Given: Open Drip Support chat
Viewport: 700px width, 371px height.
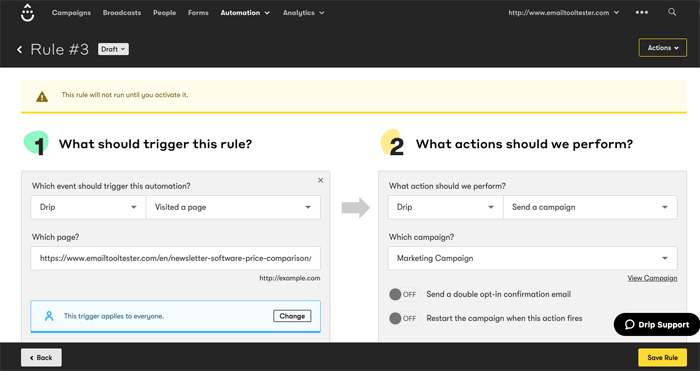Looking at the screenshot, I should tap(656, 325).
